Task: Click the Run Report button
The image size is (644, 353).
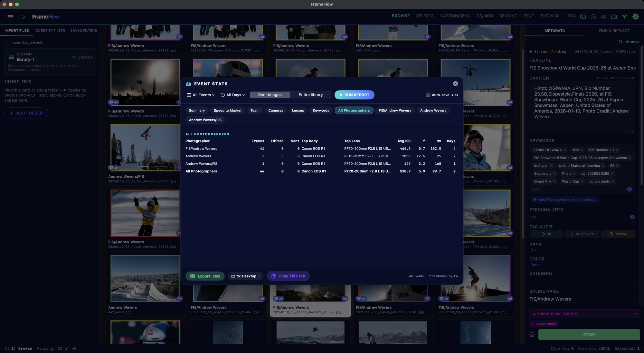Action: click(354, 95)
